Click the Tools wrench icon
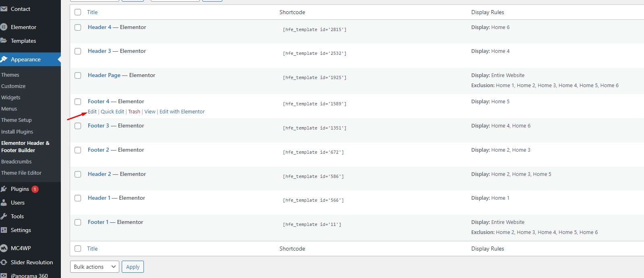This screenshot has width=644, height=278. pos(4,216)
